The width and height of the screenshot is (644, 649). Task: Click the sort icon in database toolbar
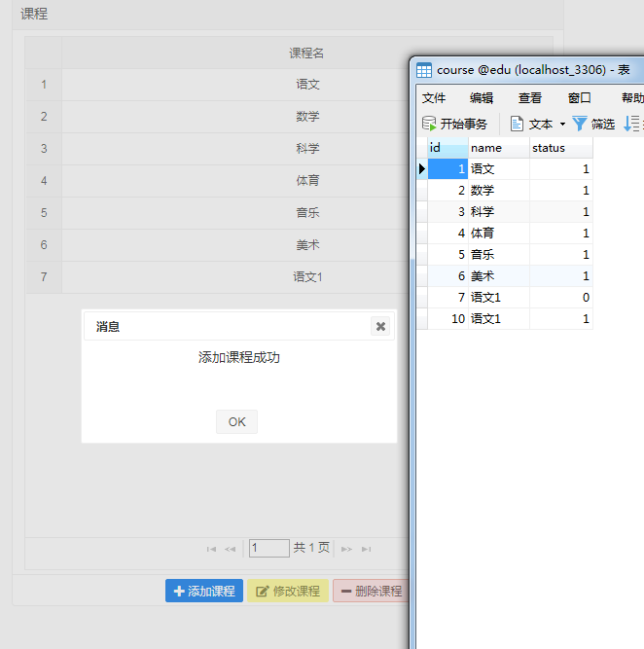tap(632, 124)
